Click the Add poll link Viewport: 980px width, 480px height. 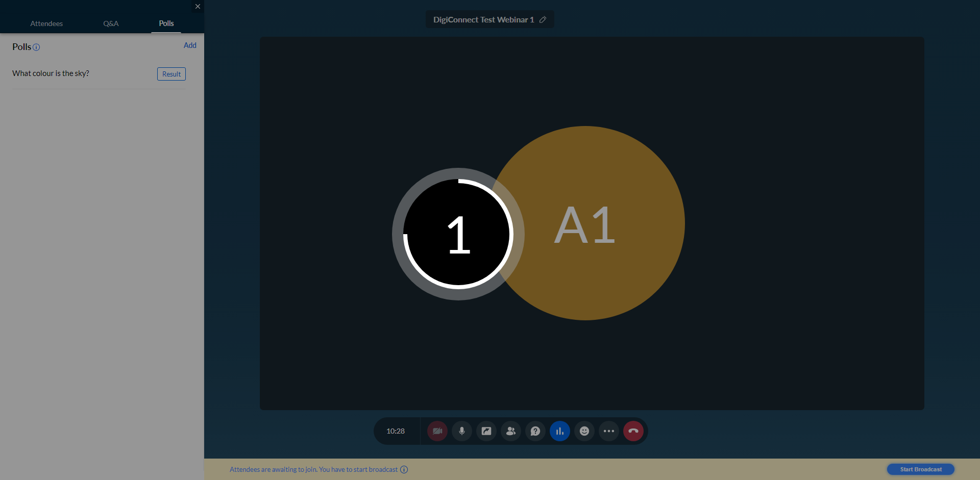point(190,45)
